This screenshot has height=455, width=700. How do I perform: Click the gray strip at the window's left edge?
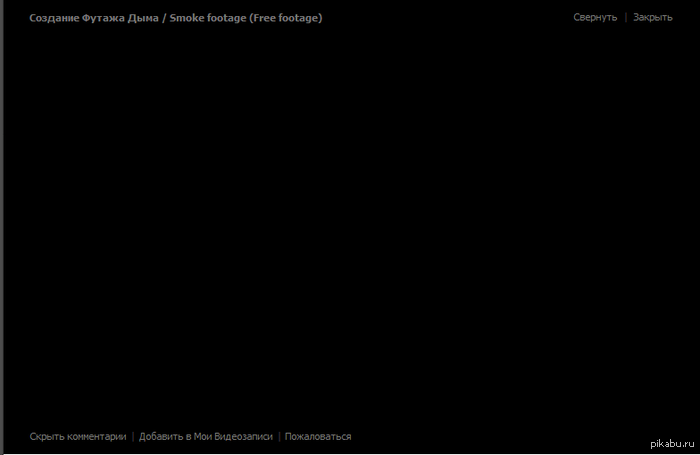click(2, 227)
